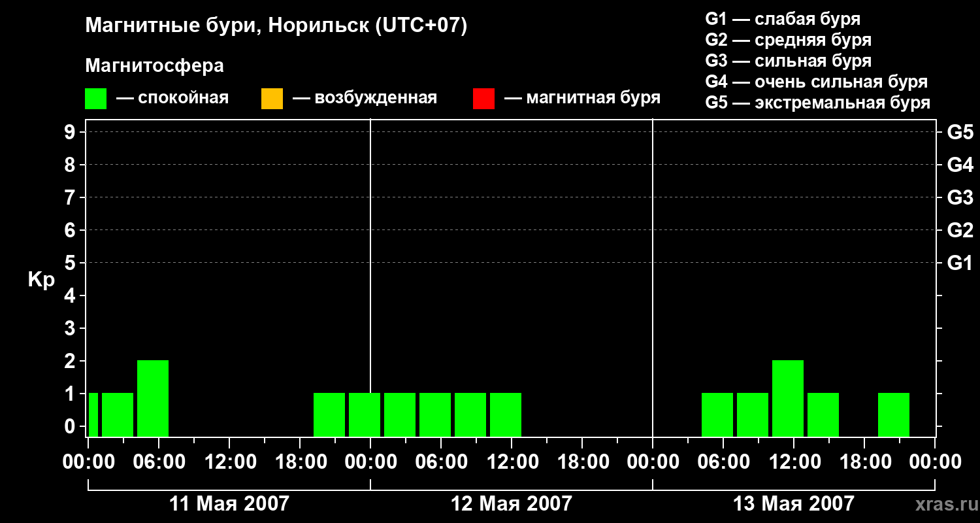Click the 'Магнитосфера' heading
The width and height of the screenshot is (980, 523).
coord(155,66)
